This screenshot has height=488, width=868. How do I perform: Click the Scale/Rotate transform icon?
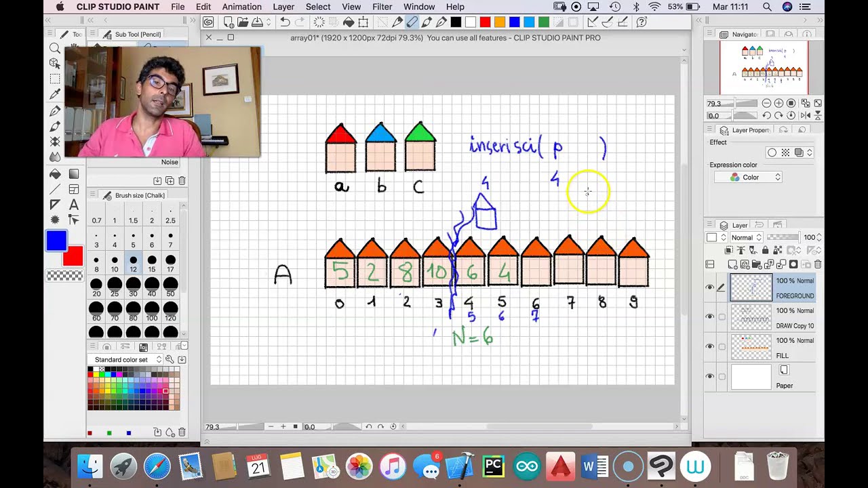point(363,22)
